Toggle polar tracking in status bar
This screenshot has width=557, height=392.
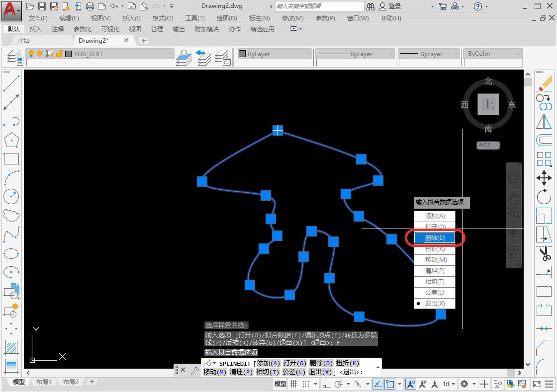point(339,384)
